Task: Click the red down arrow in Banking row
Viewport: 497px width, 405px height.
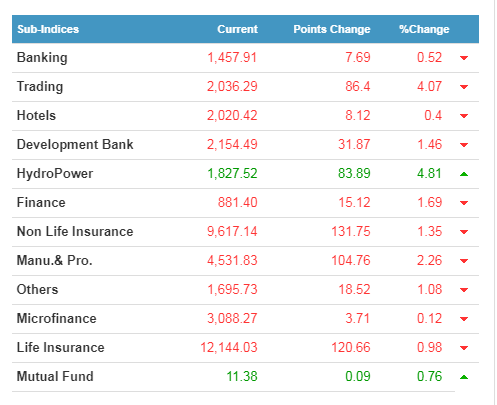Action: pyautogui.click(x=464, y=58)
